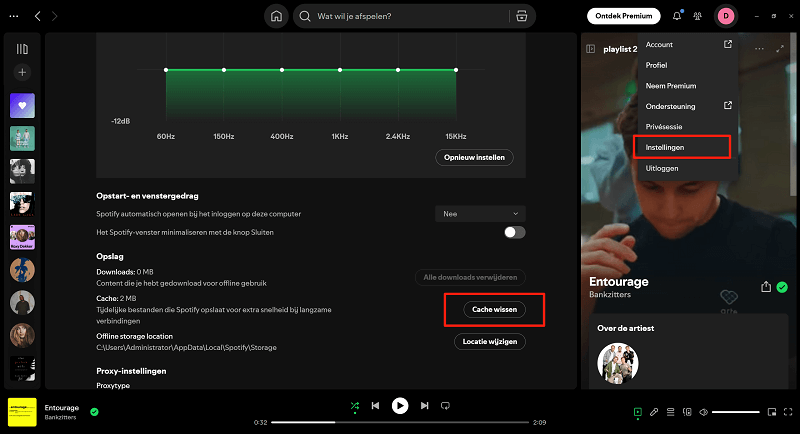Toggle shuffle playback

pyautogui.click(x=355, y=406)
